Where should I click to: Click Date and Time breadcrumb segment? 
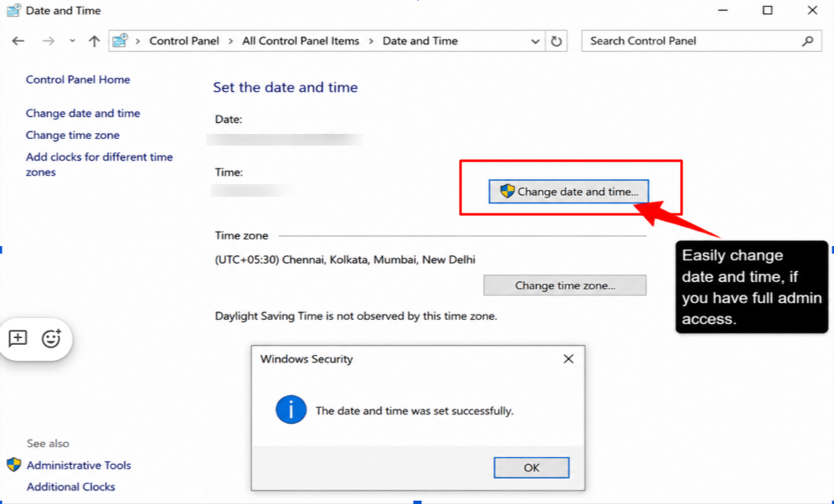[x=420, y=41]
